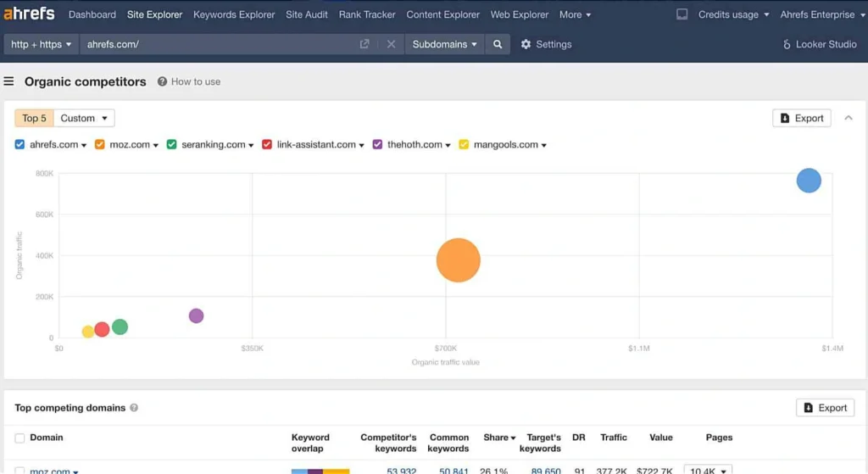This screenshot has width=868, height=474.
Task: Click the question mark icon beside How to use
Action: pos(162,81)
